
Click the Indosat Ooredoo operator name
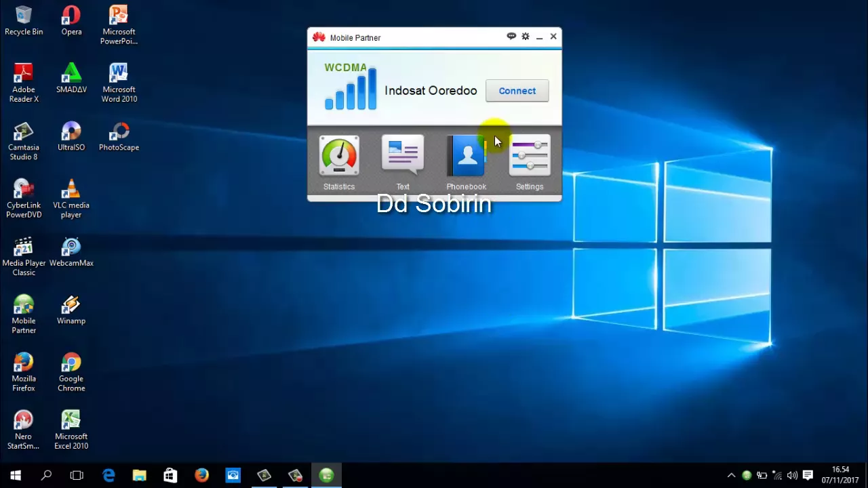click(431, 91)
